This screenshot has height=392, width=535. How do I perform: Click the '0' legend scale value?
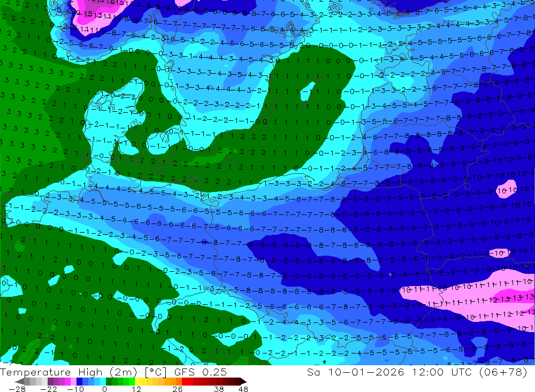point(104,389)
